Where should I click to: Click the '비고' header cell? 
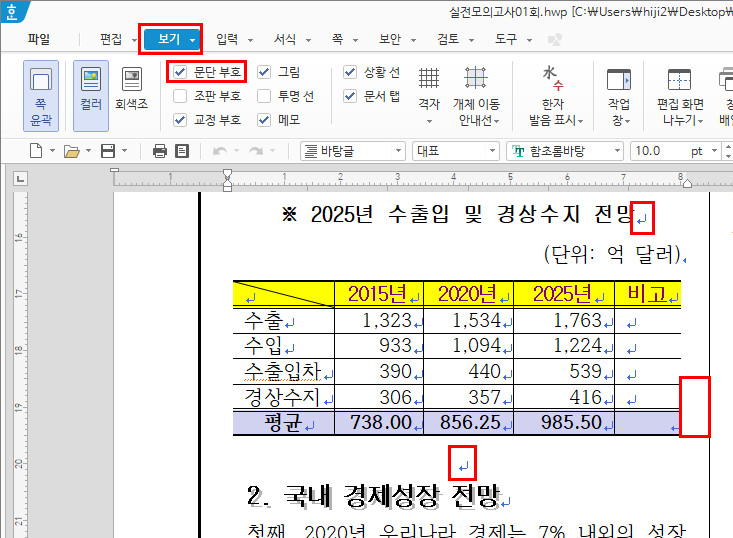[x=647, y=294]
